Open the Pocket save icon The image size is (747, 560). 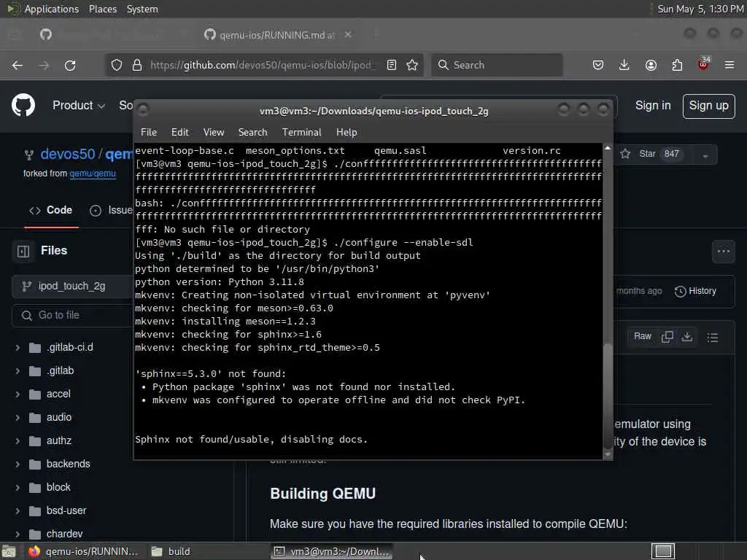click(x=598, y=65)
